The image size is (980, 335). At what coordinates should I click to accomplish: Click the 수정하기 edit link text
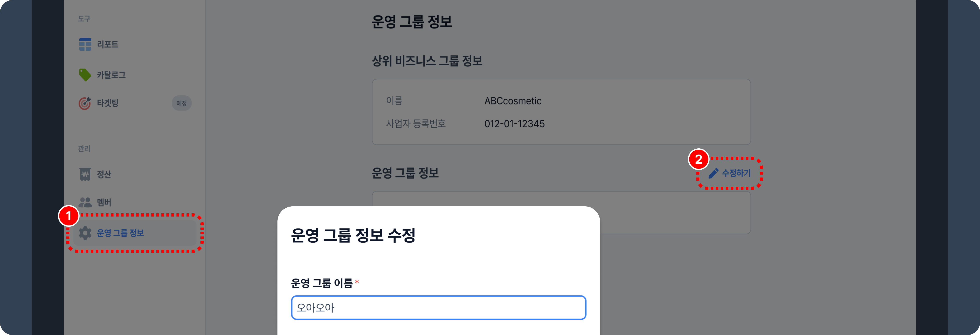coord(736,174)
